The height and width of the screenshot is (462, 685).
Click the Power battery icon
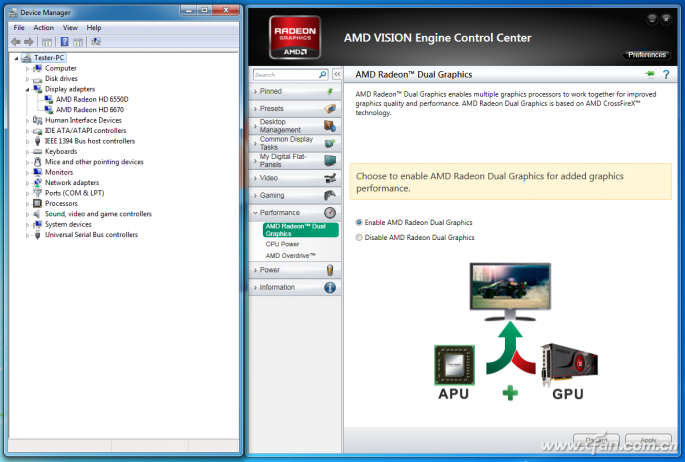tap(330, 270)
